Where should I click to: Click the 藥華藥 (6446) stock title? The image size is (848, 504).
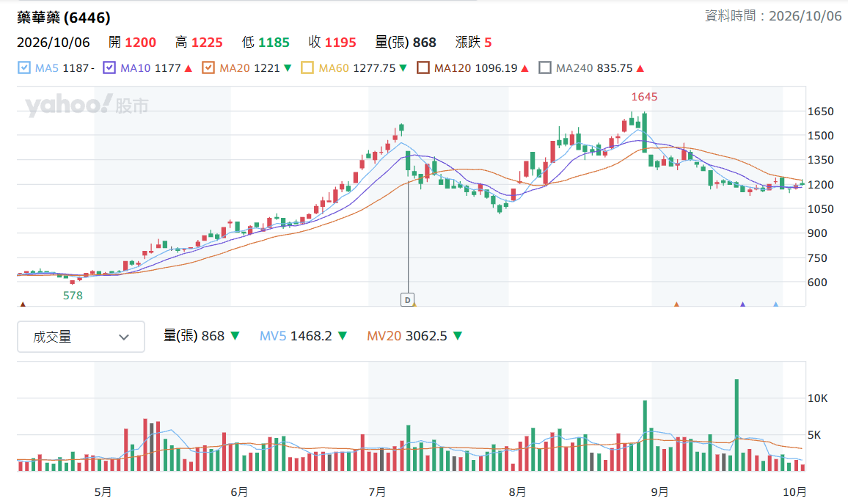point(64,18)
